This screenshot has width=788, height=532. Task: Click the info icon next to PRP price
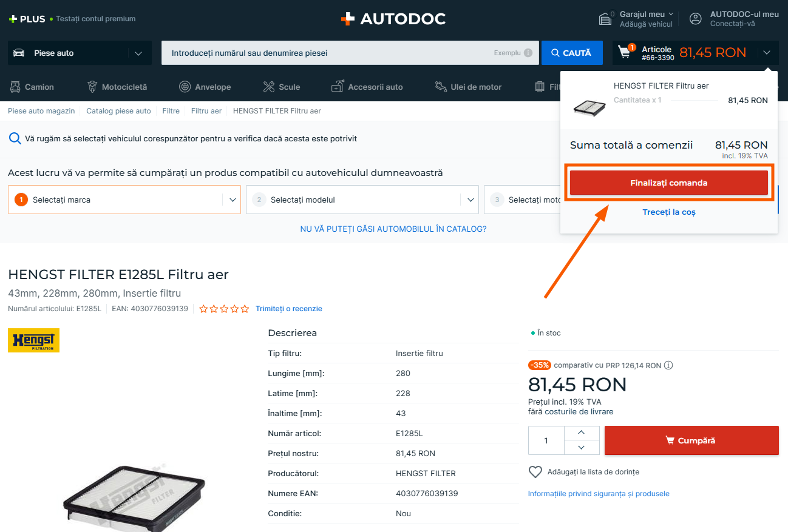(668, 365)
